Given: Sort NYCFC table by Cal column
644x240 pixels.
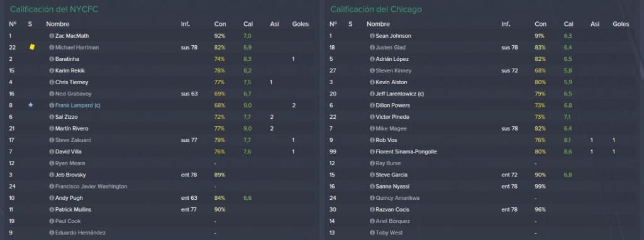Looking at the screenshot, I should click(248, 25).
